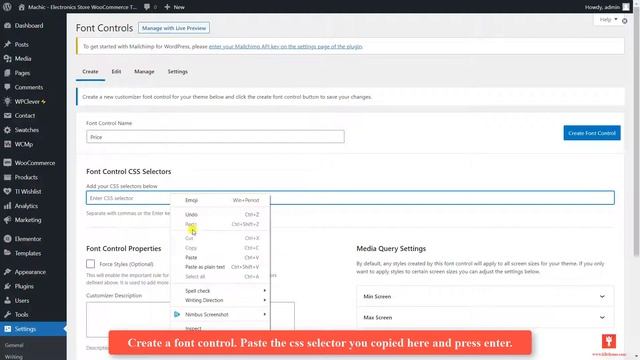This screenshot has height=360, width=640.
Task: Click the WordPress logo icon in admin bar
Action: (x=7, y=7)
